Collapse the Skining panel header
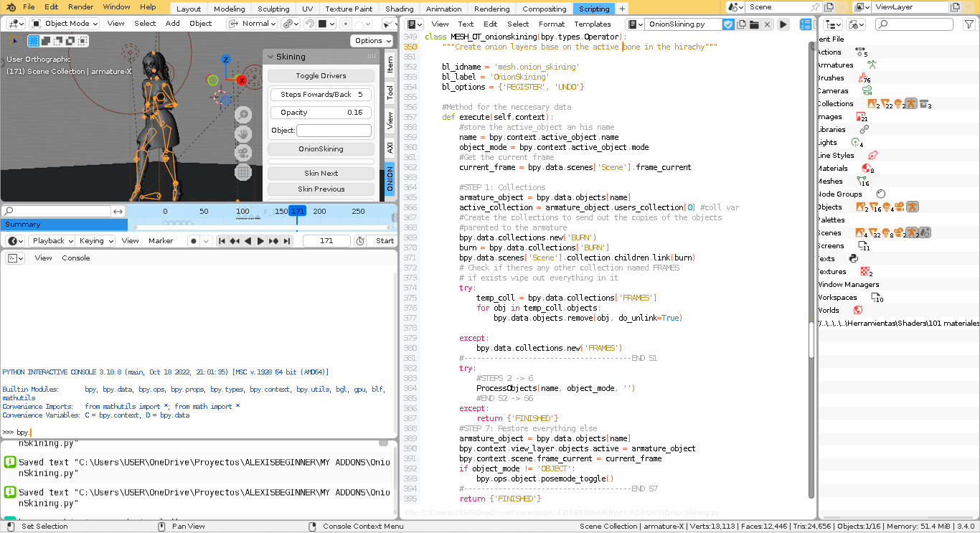 pos(271,57)
